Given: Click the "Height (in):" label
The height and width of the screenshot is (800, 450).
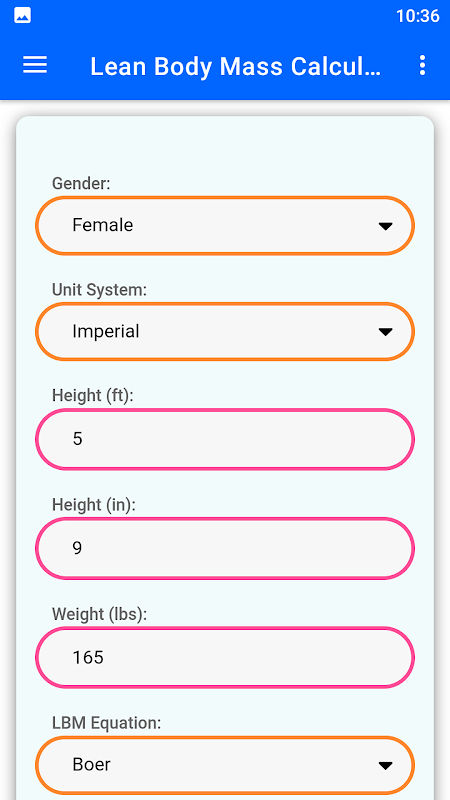Looking at the screenshot, I should click(x=94, y=505).
